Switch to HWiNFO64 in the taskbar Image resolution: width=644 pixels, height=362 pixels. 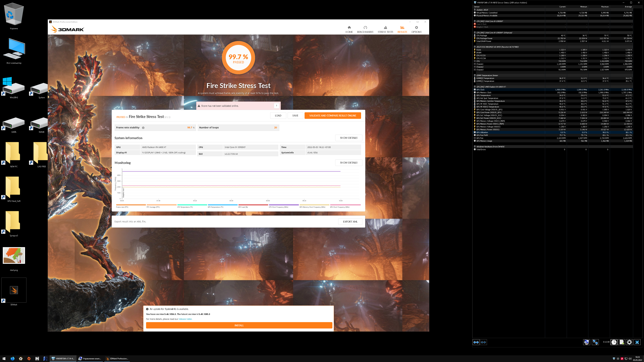point(63,358)
